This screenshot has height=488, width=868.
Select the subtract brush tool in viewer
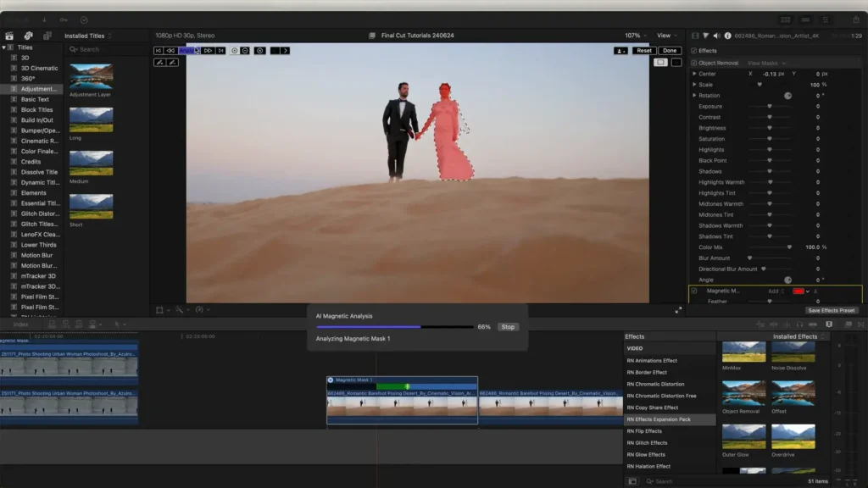point(173,63)
